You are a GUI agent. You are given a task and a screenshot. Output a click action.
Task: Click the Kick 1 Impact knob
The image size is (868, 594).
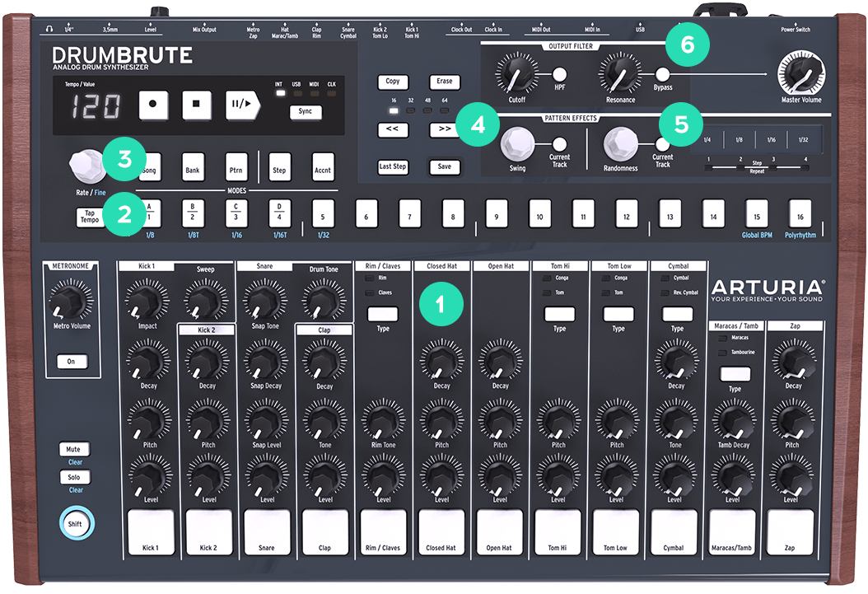[147, 300]
